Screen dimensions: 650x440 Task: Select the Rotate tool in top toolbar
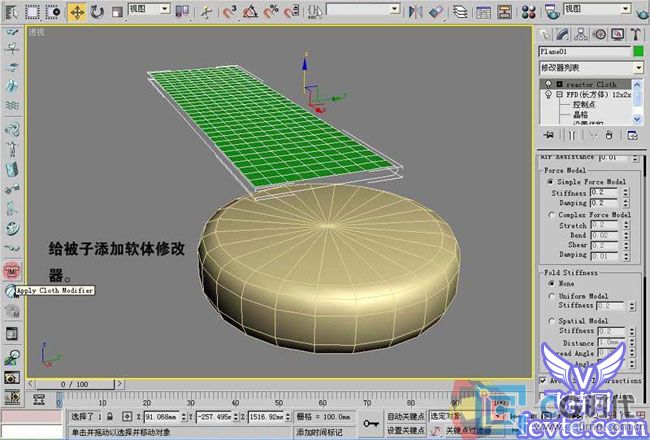[x=97, y=12]
